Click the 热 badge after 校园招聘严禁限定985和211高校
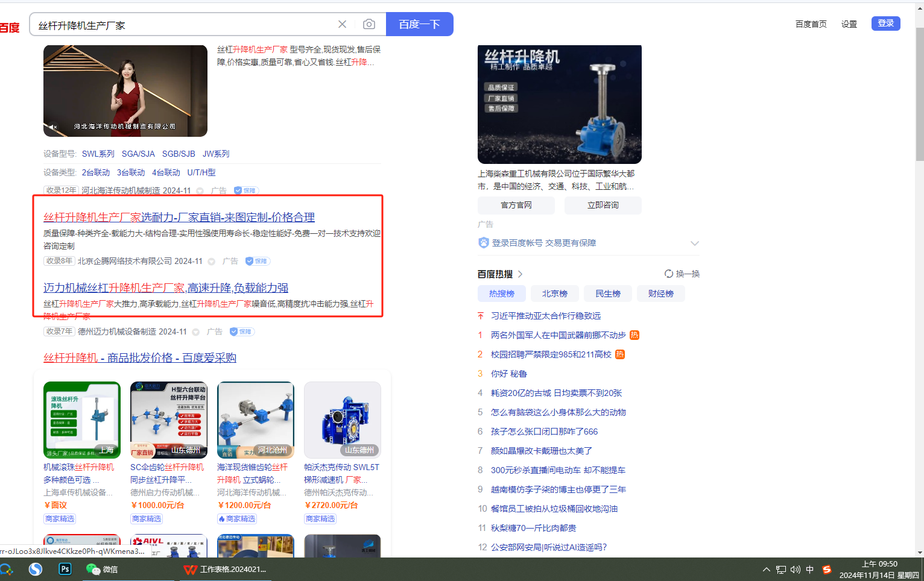Viewport: 924px width, 581px height. click(620, 354)
